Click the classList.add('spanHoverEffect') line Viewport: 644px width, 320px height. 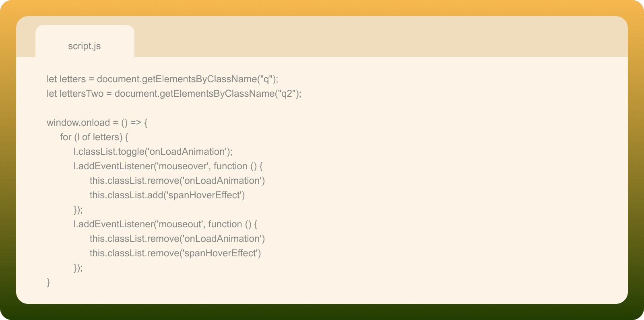[167, 195]
